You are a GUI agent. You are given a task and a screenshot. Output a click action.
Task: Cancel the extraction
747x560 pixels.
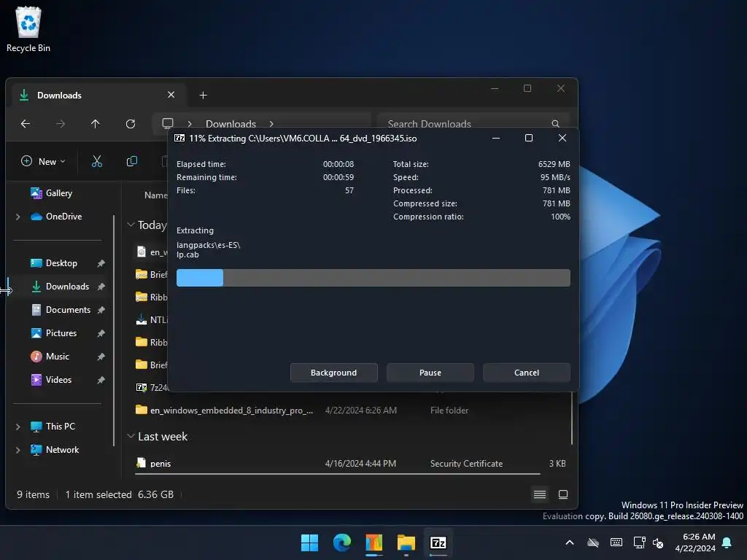527,373
